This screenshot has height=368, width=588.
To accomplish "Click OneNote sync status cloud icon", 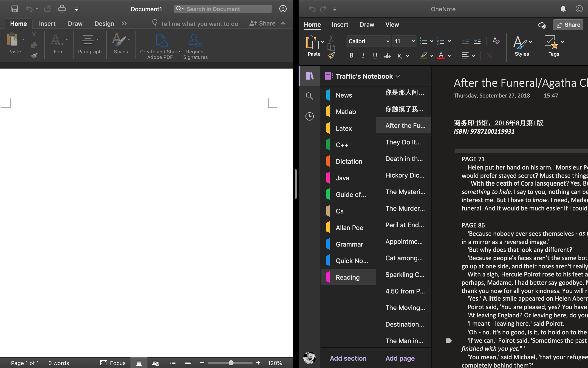I will click(542, 25).
